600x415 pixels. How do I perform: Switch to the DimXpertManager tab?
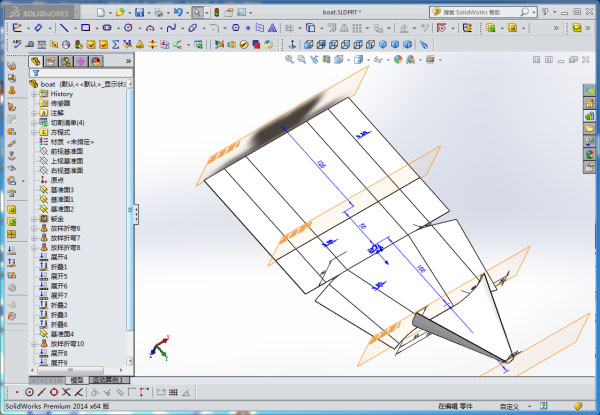(81, 61)
